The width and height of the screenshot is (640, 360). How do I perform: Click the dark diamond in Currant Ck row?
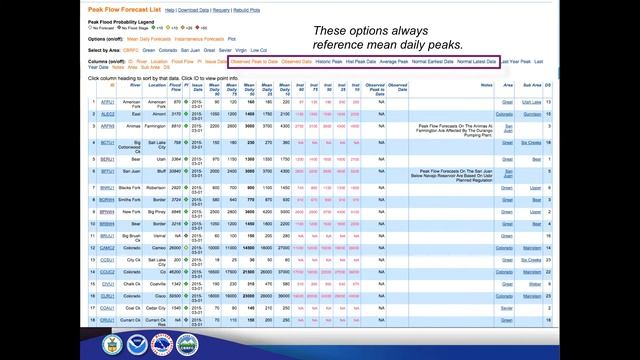[x=186, y=320]
